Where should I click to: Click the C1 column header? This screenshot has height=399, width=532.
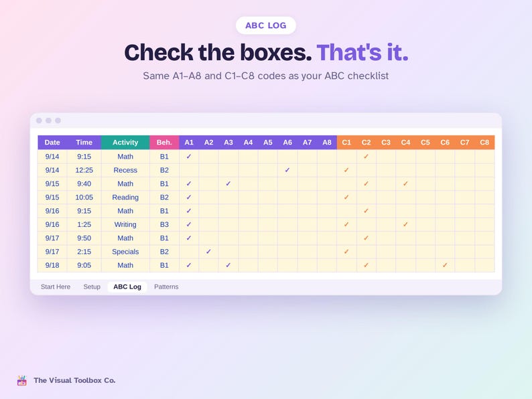click(x=346, y=143)
